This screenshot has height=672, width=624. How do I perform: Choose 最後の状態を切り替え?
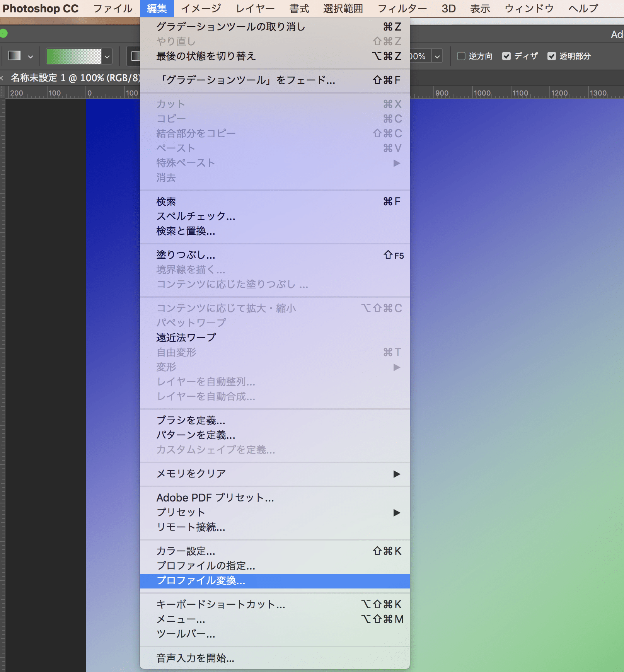(x=275, y=56)
